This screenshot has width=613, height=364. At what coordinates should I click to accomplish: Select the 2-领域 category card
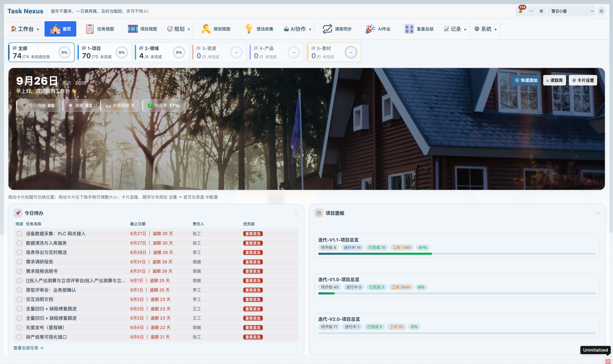pyautogui.click(x=162, y=52)
